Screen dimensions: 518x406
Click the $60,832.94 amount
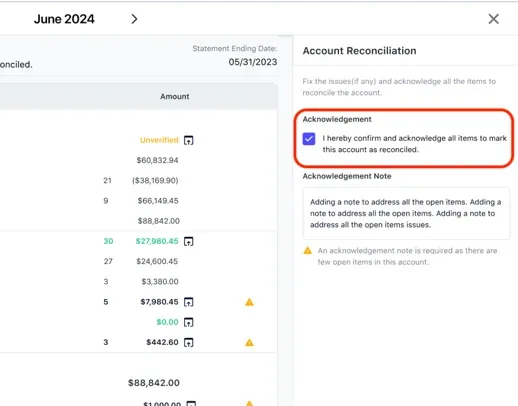157,160
